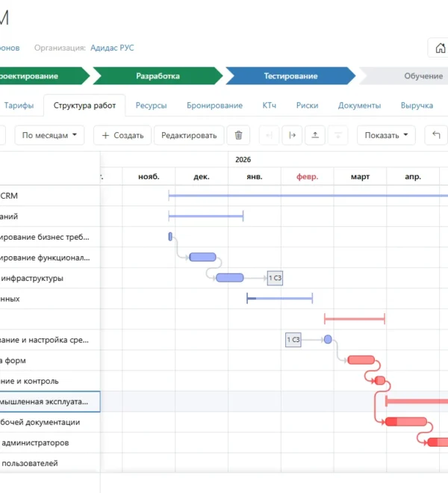This screenshot has width=448, height=493.
Task: Select the пользователей task row
Action: coord(50,463)
